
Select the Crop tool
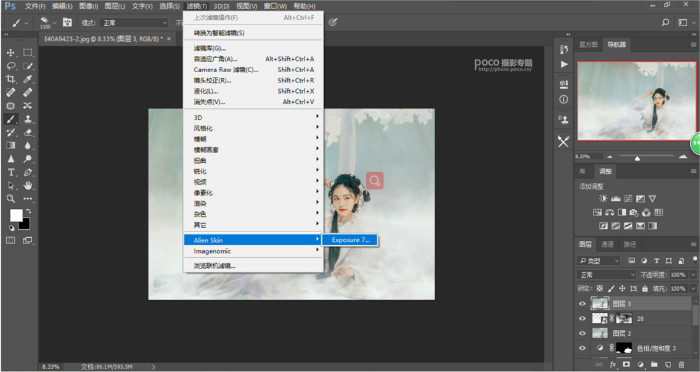(x=11, y=79)
